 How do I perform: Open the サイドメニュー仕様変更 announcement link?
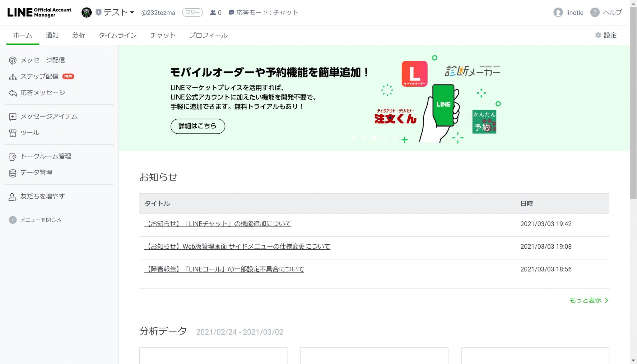click(237, 247)
